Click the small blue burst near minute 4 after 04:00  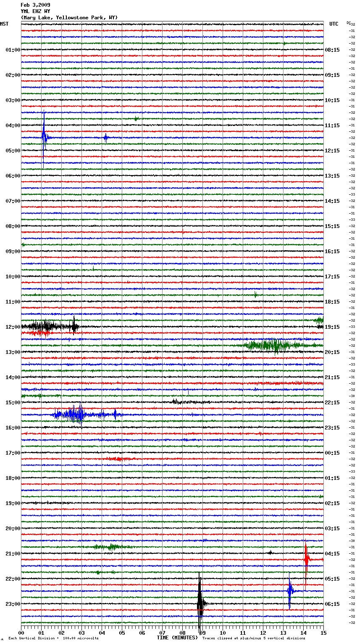(x=106, y=138)
